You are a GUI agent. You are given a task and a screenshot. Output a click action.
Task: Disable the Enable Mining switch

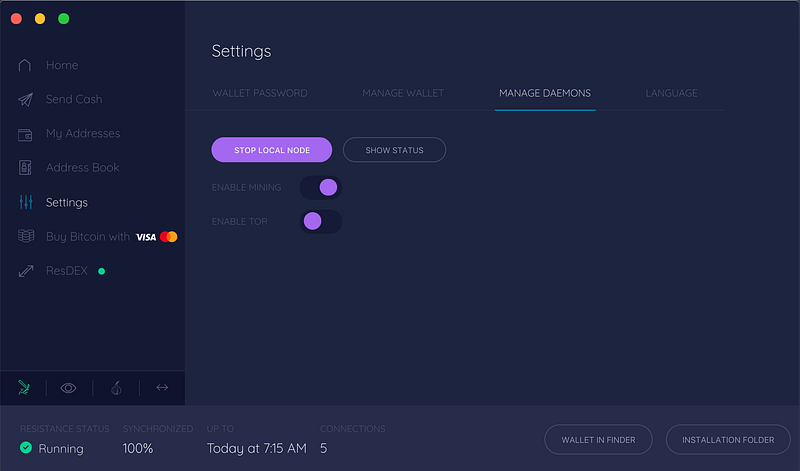320,187
